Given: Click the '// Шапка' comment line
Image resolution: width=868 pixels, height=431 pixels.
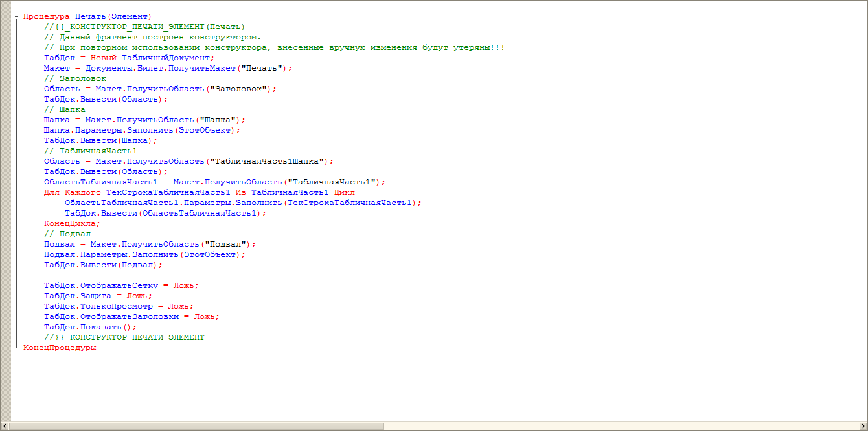Looking at the screenshot, I should click(x=65, y=110).
